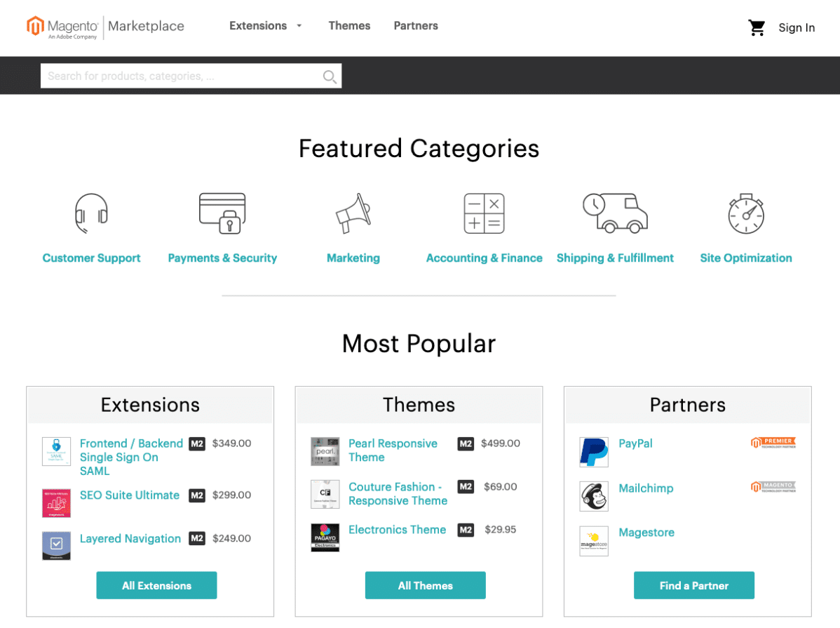Open the Pagayo Electronics theme thumbnail

click(x=325, y=537)
